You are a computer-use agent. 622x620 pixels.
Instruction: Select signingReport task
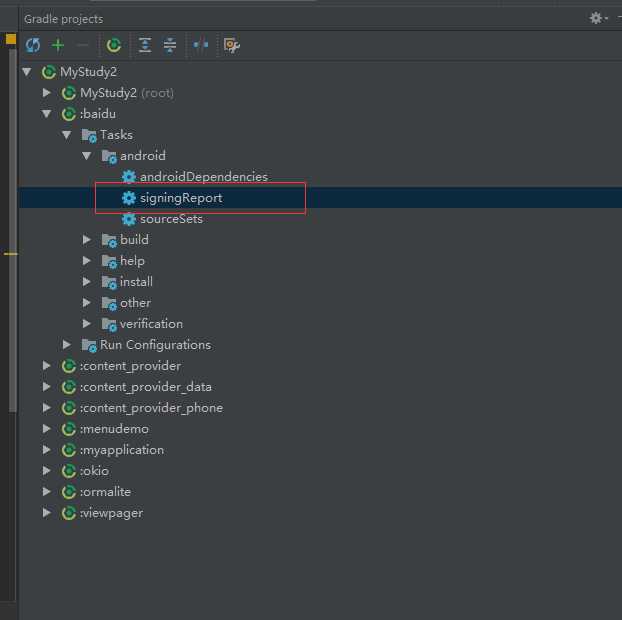(x=181, y=198)
